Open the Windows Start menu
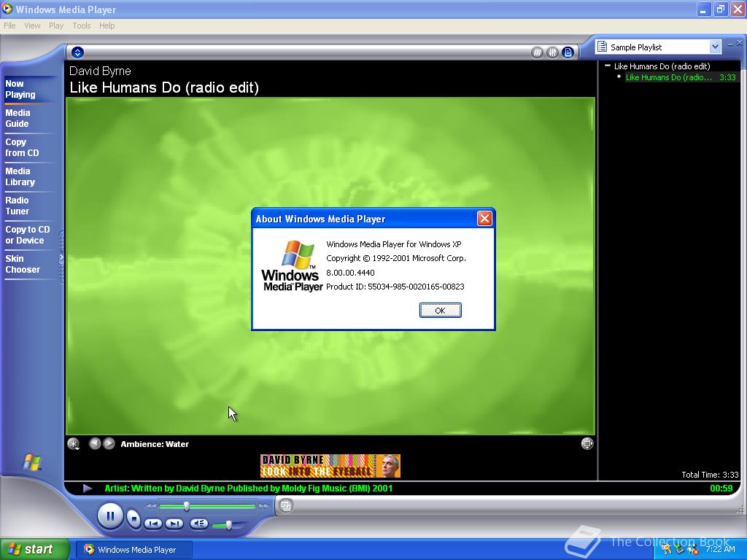Image resolution: width=747 pixels, height=560 pixels. coord(34,549)
